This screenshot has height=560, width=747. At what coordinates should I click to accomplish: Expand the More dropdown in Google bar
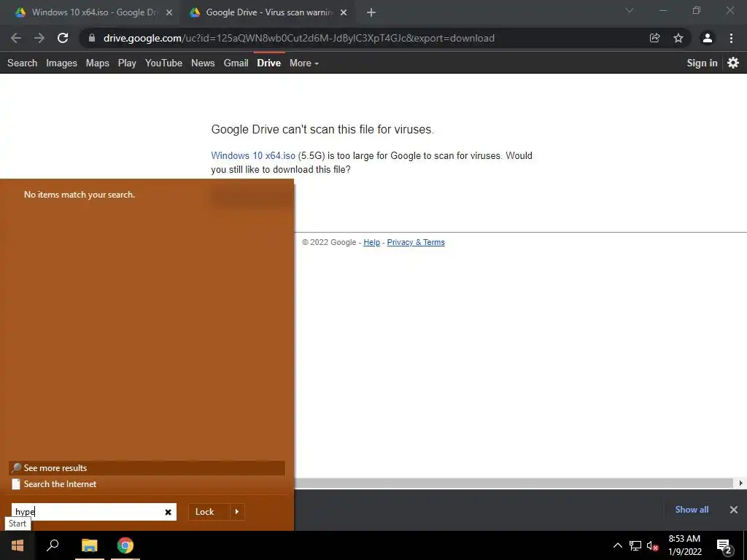pos(304,63)
